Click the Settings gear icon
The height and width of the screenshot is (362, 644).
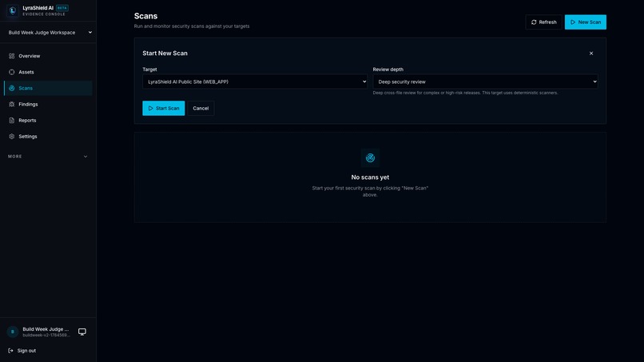coord(11,137)
